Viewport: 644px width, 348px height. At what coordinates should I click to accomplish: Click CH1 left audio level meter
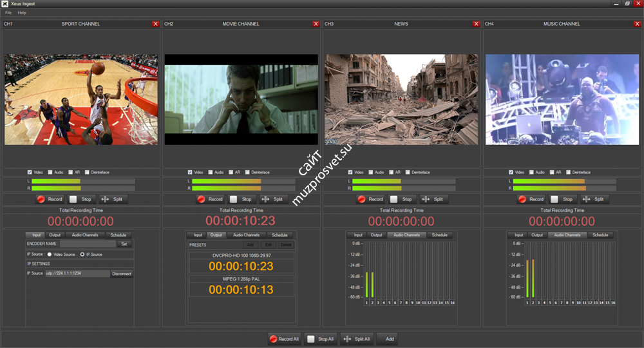[83, 181]
